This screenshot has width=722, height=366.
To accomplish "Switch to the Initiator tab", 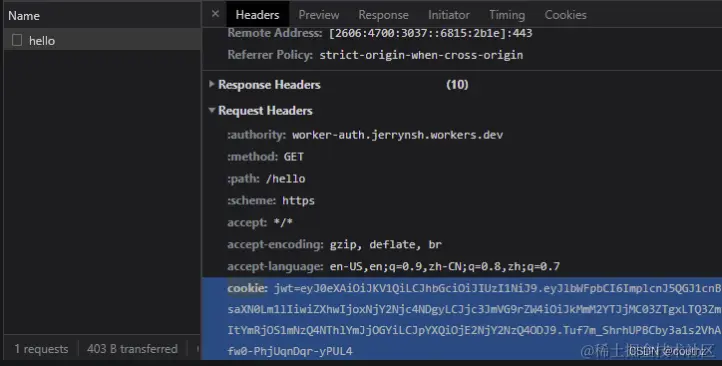I will [449, 15].
